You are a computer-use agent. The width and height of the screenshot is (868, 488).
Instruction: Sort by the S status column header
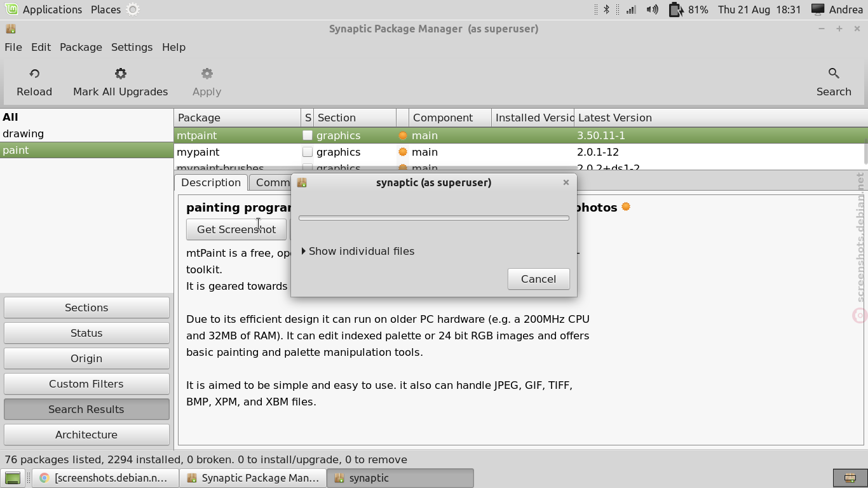(x=308, y=118)
